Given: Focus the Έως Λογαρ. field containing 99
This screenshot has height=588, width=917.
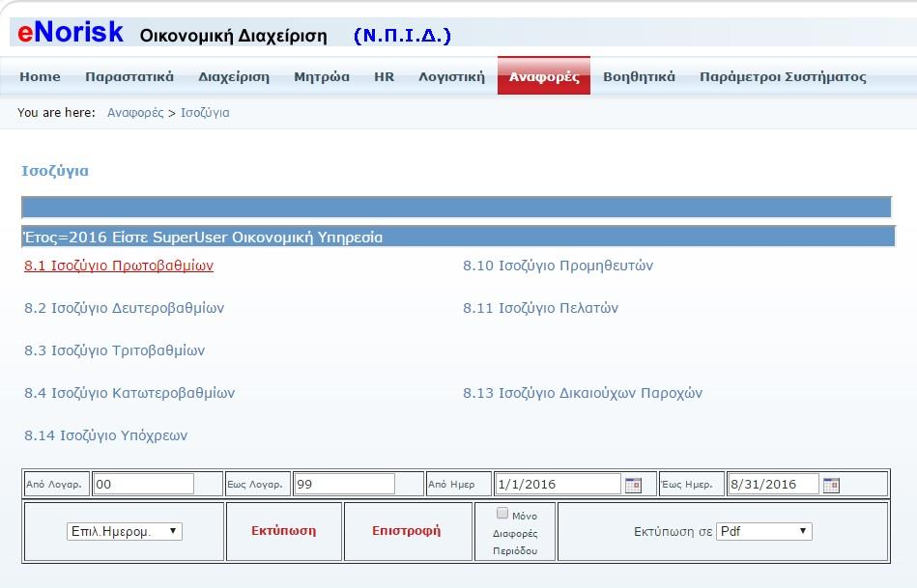Looking at the screenshot, I should (344, 484).
